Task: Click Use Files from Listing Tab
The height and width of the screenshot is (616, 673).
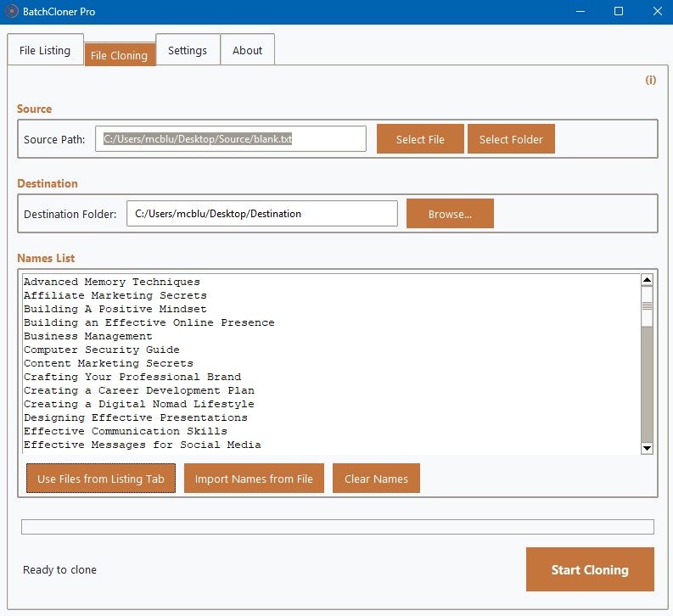Action: click(101, 479)
